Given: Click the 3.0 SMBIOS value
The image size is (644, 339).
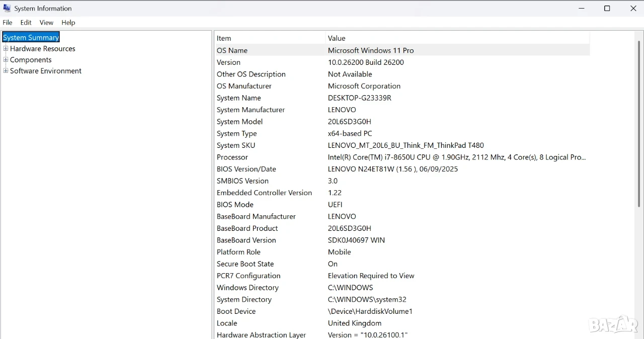Looking at the screenshot, I should coord(333,181).
